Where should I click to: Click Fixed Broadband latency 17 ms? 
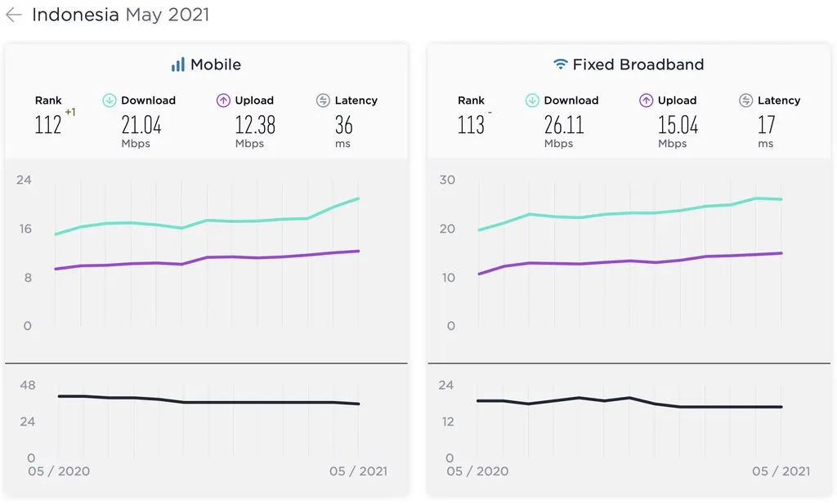766,125
